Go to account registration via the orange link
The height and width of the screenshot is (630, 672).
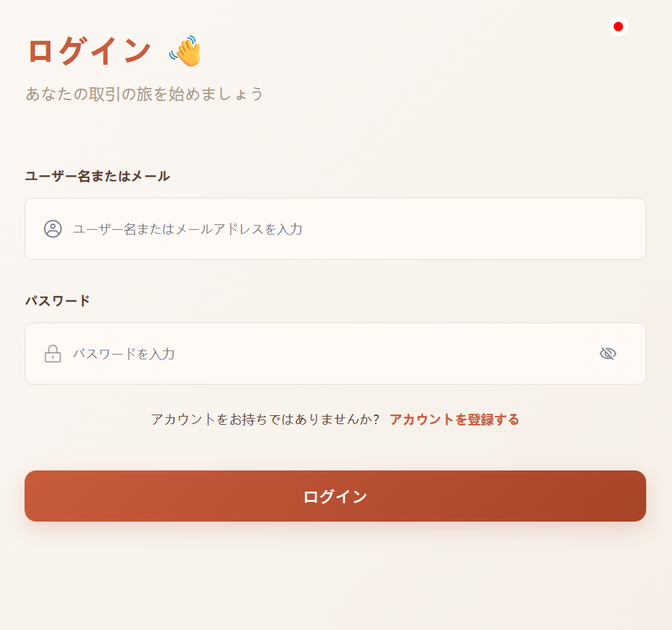click(454, 419)
